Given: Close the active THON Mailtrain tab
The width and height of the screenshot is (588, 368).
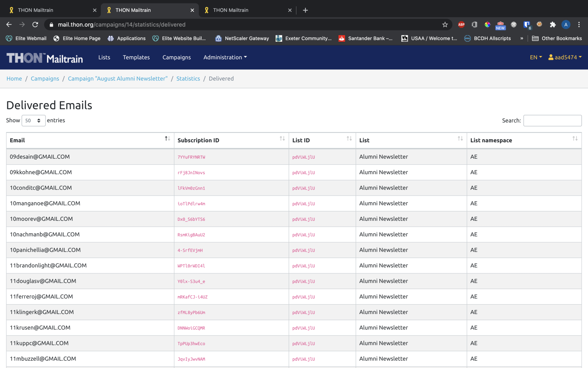Looking at the screenshot, I should pyautogui.click(x=192, y=10).
